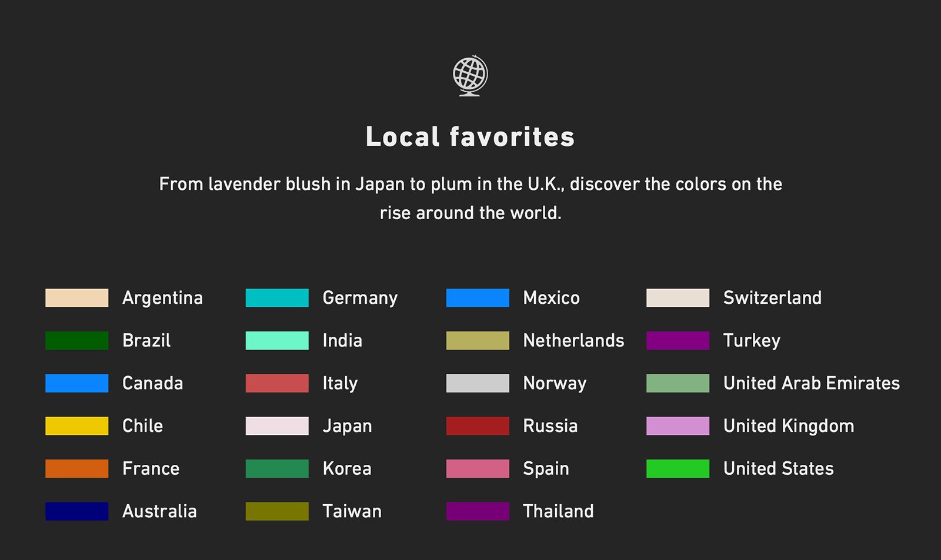The height and width of the screenshot is (560, 941).
Task: Choose the United States bright green swatch
Action: coord(678,469)
